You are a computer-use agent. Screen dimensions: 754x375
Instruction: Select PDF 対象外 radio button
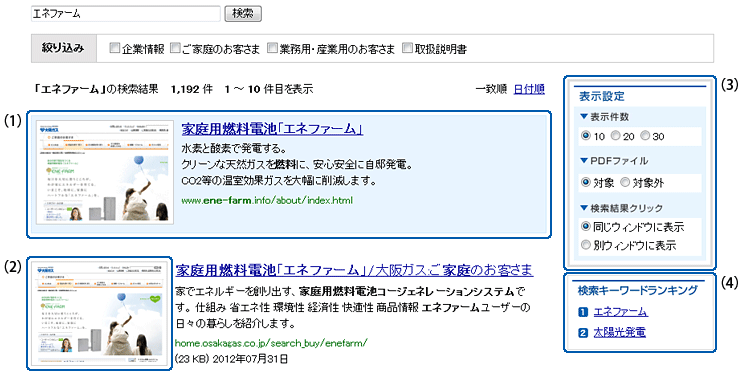tap(625, 183)
